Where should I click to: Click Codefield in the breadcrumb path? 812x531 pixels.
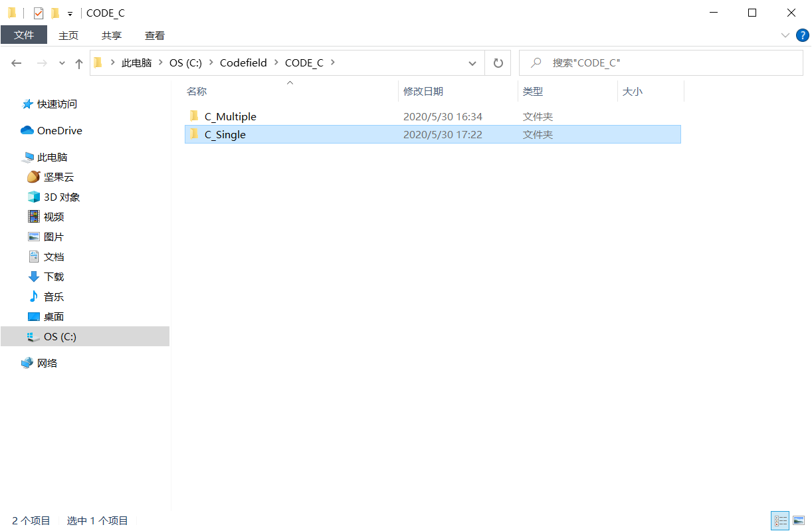pos(243,62)
